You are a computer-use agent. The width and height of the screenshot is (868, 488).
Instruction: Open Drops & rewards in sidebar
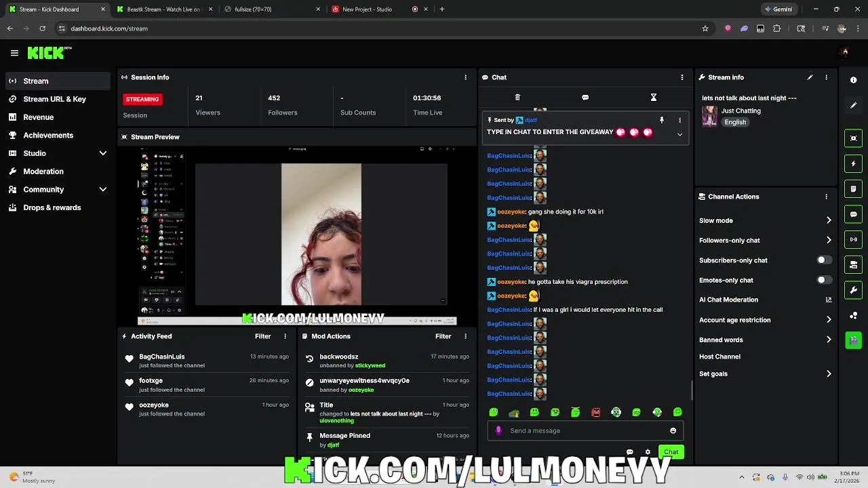coord(58,207)
